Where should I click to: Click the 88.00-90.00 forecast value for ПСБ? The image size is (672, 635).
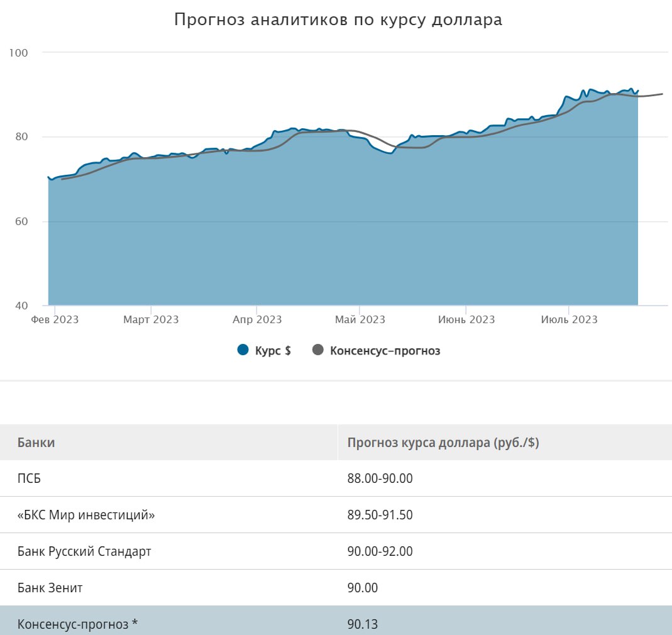[x=380, y=478]
